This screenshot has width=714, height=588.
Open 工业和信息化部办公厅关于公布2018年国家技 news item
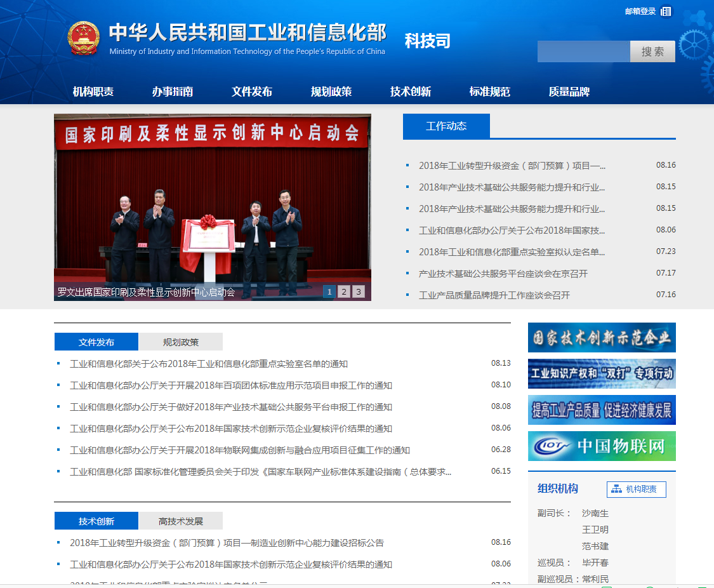(512, 230)
